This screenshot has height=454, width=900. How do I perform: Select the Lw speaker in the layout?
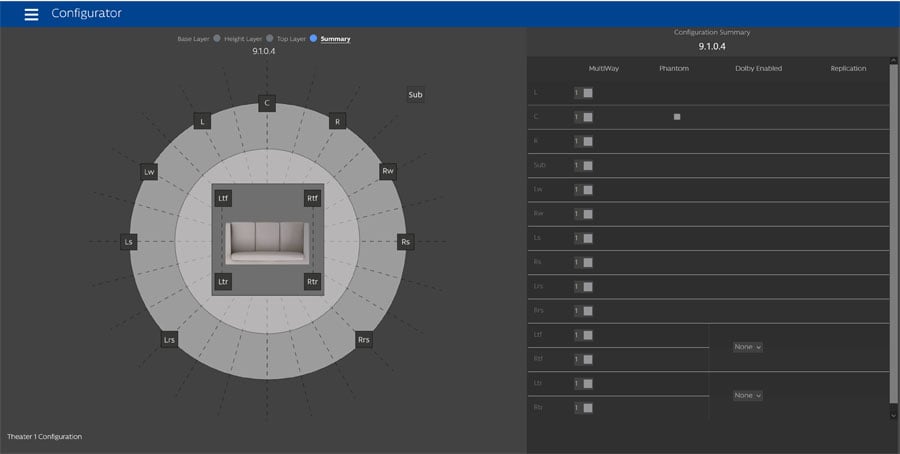tap(149, 172)
